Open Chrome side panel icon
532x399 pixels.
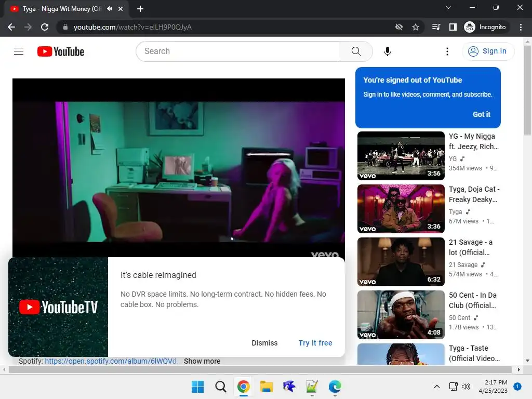[x=453, y=27]
